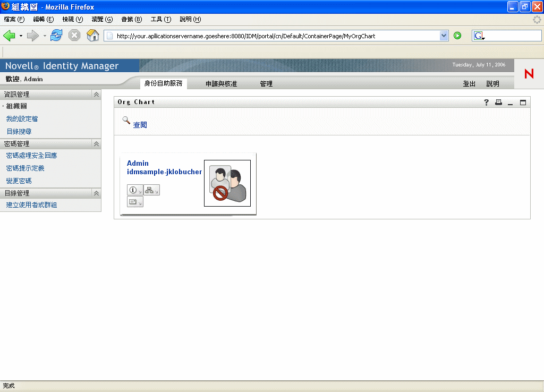Switch to the 管理 tab
544x392 pixels.
(266, 83)
